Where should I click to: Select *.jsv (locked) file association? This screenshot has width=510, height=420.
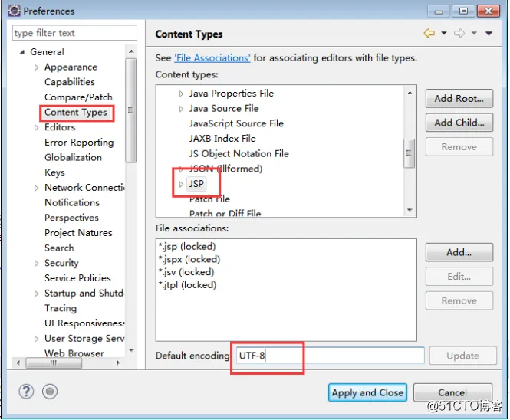(x=186, y=272)
